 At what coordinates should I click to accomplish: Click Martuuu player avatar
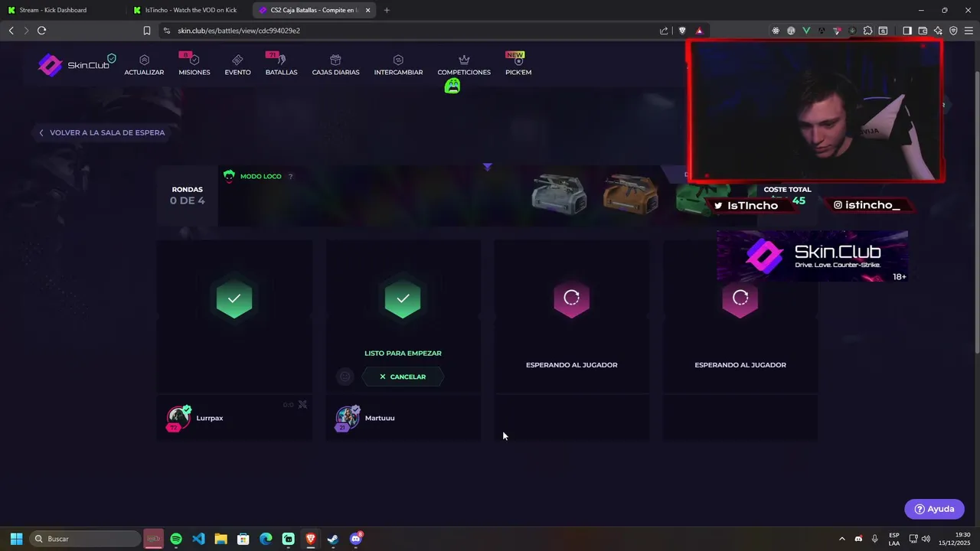click(x=347, y=418)
